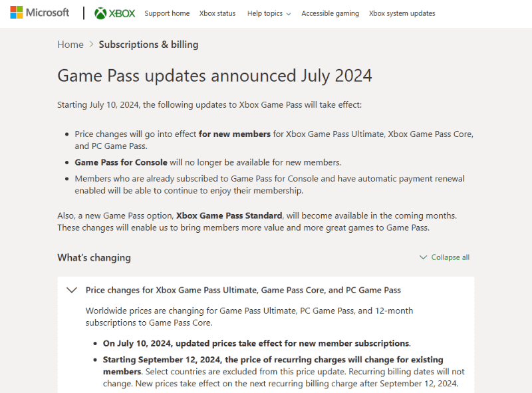Viewport: 532px width, 393px height.
Task: Open the Help topics menu label
Action: coord(265,13)
